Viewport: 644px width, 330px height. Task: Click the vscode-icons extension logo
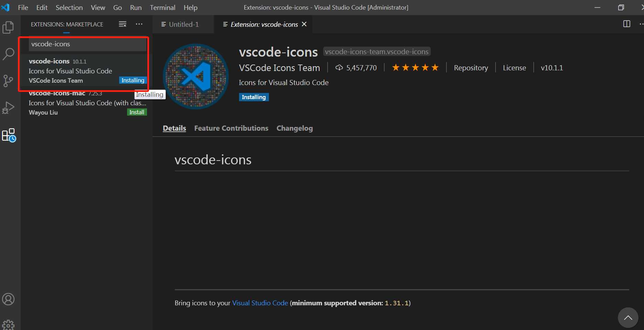pos(196,76)
